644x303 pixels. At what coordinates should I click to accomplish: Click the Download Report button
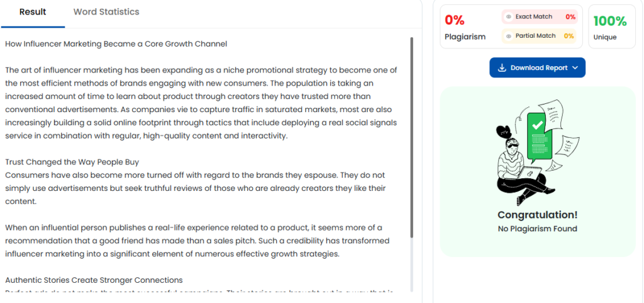537,68
